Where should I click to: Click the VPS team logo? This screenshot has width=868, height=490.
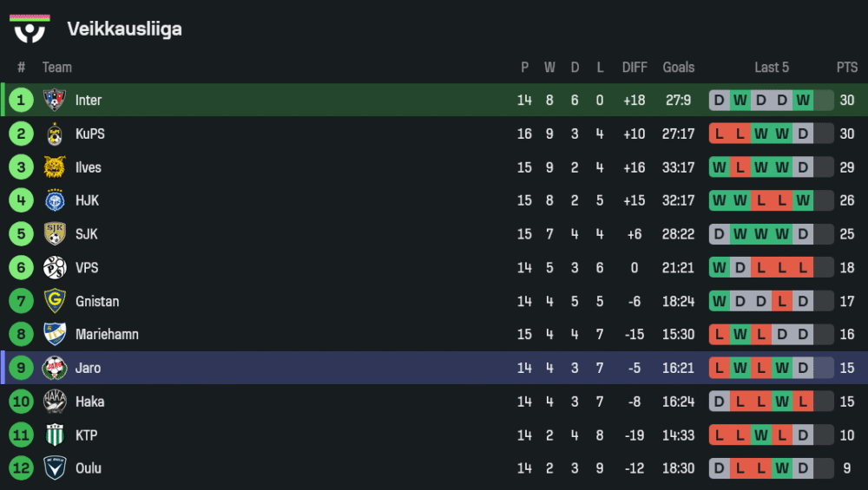55,268
